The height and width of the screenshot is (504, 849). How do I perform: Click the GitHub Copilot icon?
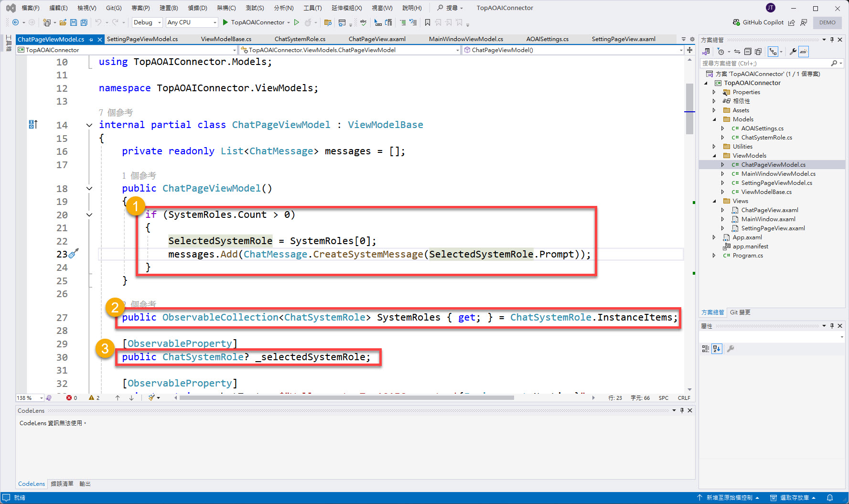pos(736,22)
